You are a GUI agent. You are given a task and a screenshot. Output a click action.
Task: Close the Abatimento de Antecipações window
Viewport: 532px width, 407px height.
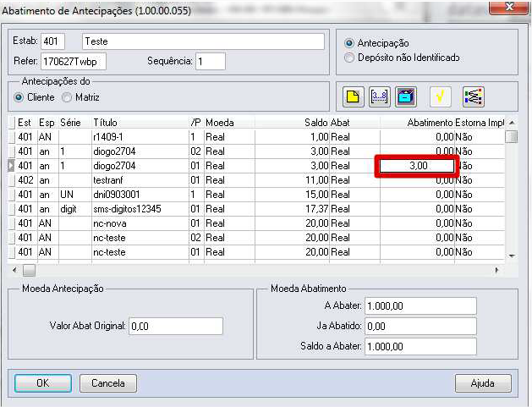[x=509, y=8]
